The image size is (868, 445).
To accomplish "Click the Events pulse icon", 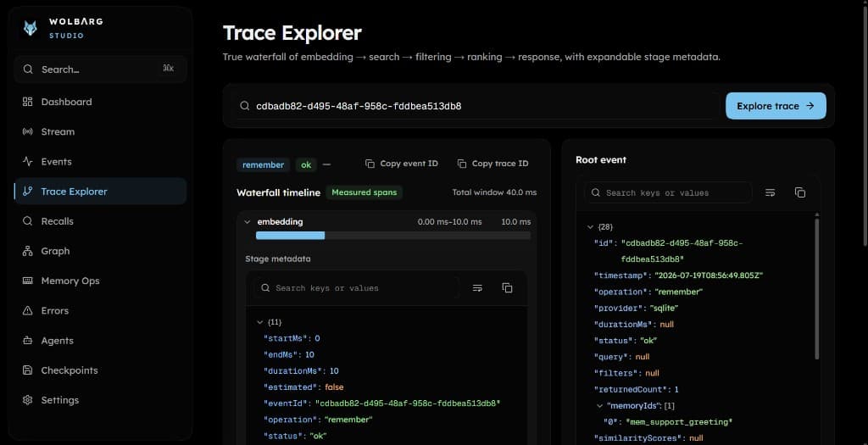I will pyautogui.click(x=28, y=162).
